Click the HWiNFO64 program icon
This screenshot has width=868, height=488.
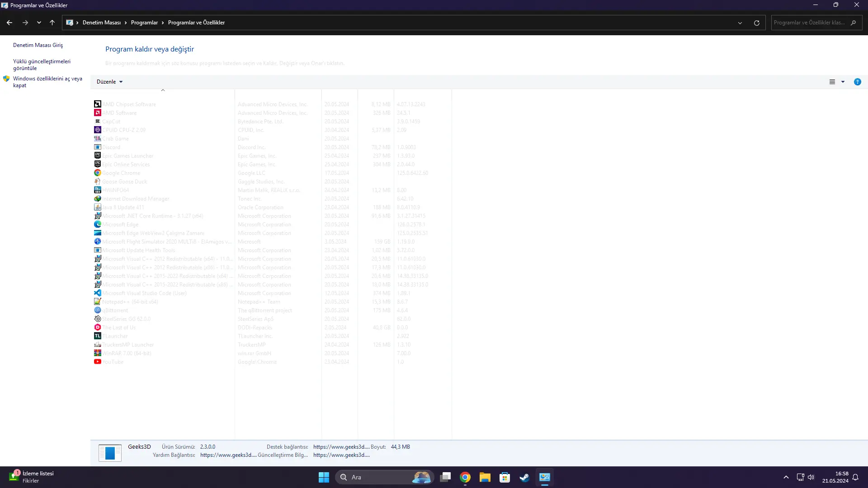click(97, 190)
